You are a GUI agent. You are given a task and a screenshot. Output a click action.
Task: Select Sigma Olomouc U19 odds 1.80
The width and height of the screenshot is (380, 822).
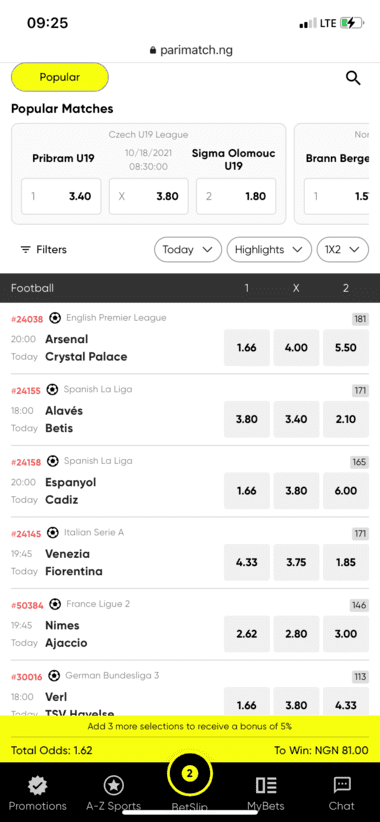(x=236, y=197)
